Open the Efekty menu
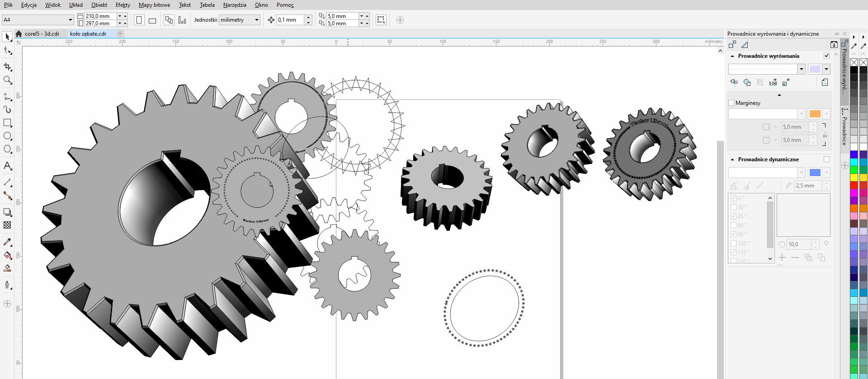Screen dimensions: 868x379 123,5
